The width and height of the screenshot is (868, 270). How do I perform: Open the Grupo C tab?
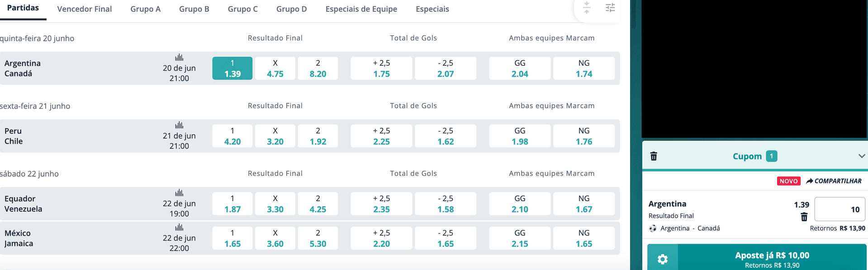(x=243, y=9)
